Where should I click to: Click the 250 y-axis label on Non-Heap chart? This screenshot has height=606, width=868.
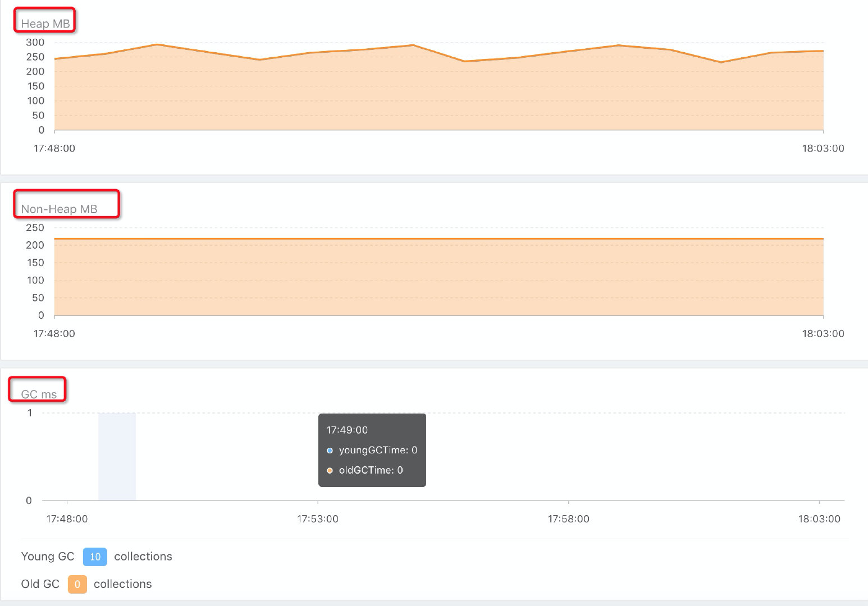coord(35,228)
